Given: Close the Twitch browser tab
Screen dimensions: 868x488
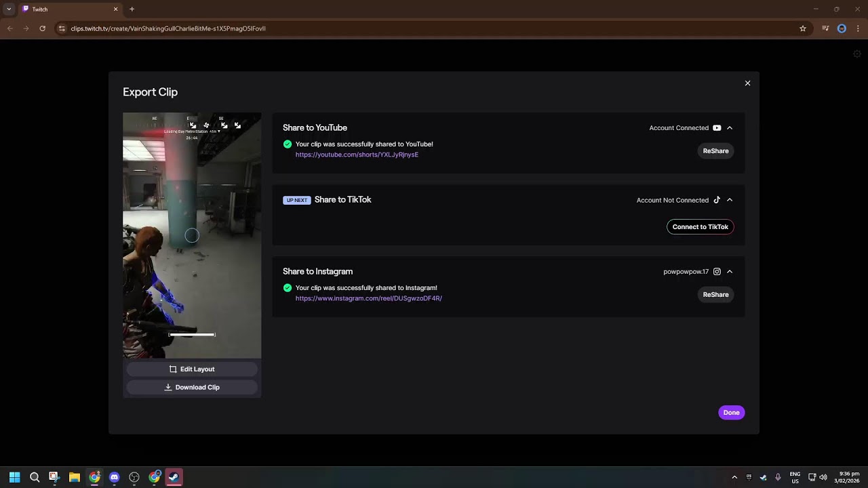Looking at the screenshot, I should coord(115,9).
